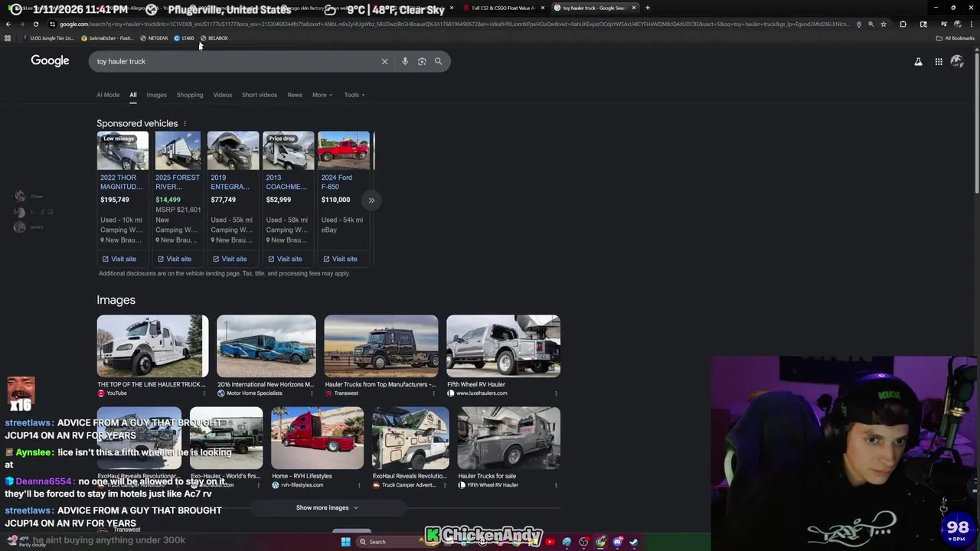Open THE TOP OF THE LINE HAULER TRUCK image
Viewport: 980px width, 551px height.
152,346
